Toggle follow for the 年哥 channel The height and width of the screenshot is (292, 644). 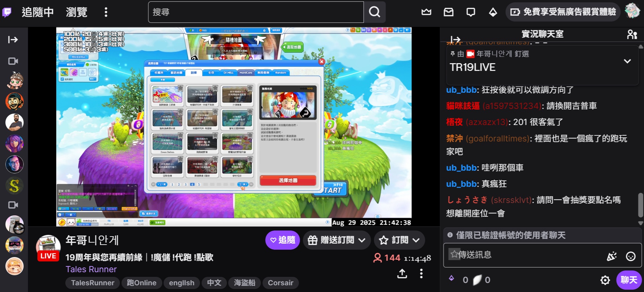coord(282,240)
